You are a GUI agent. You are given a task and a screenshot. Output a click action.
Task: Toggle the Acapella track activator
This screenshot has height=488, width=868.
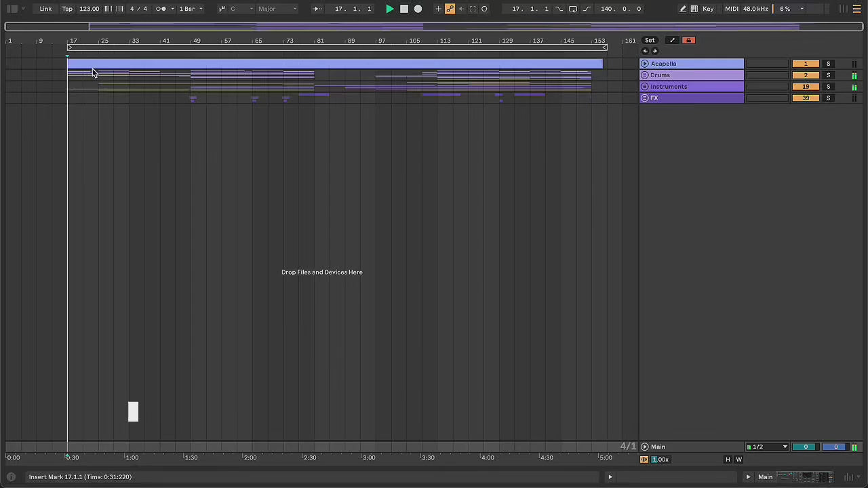805,64
